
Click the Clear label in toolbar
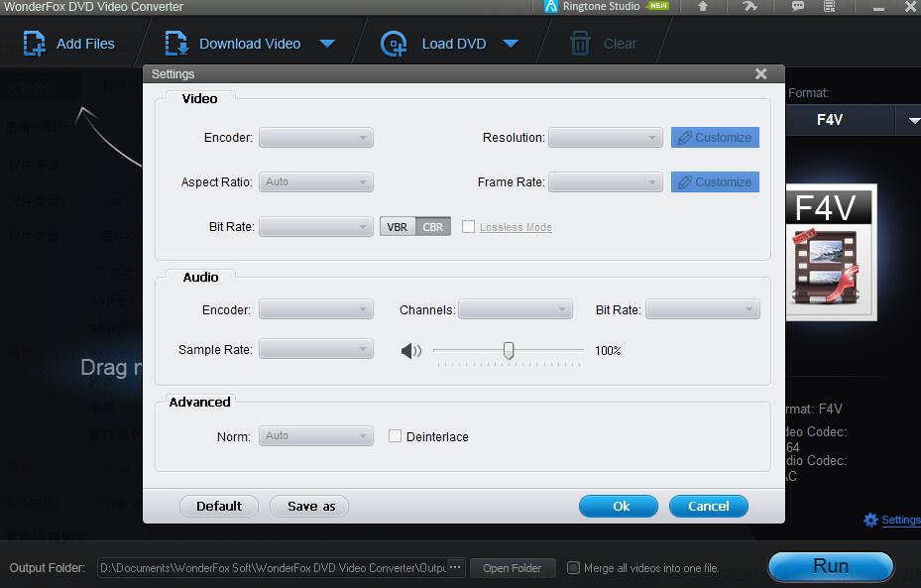(x=620, y=44)
